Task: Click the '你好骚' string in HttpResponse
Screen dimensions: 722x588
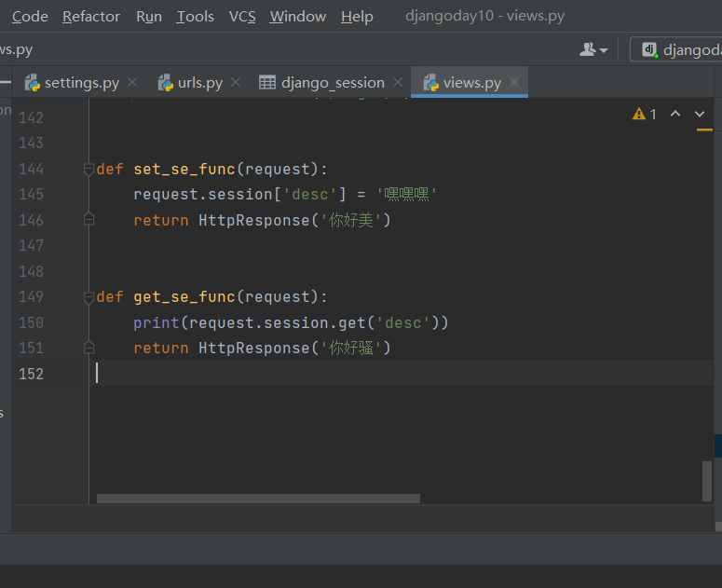Action: tap(351, 348)
